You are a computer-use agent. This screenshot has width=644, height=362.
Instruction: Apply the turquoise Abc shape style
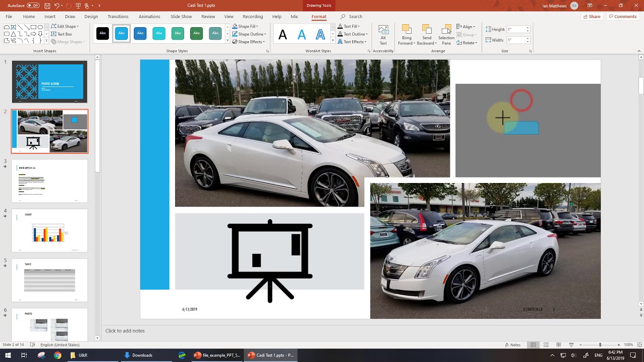point(159,33)
